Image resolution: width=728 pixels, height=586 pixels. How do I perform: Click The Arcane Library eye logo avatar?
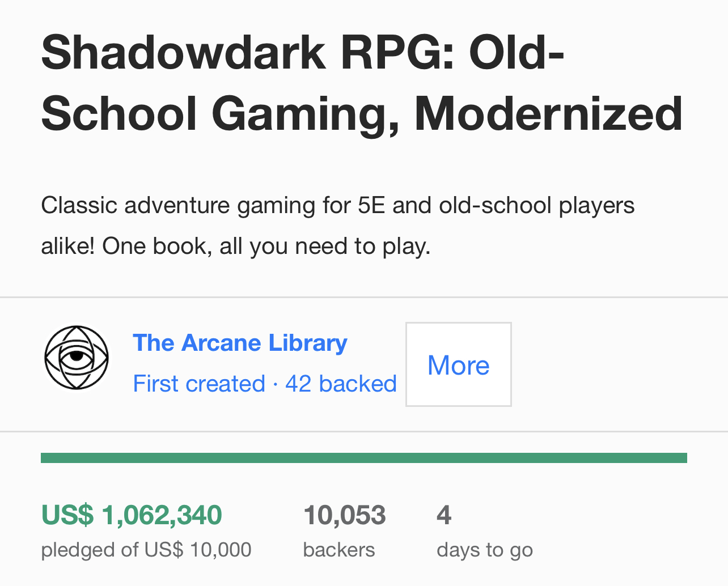coord(77,358)
